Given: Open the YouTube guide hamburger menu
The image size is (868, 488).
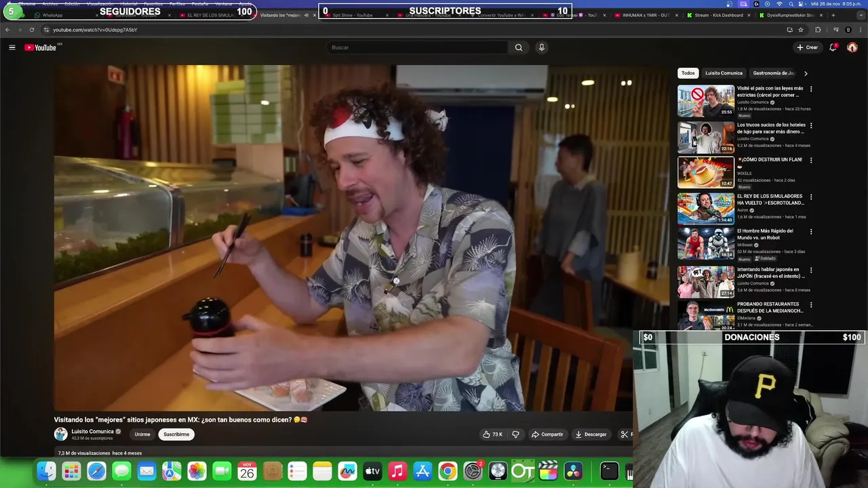Looking at the screenshot, I should 12,47.
